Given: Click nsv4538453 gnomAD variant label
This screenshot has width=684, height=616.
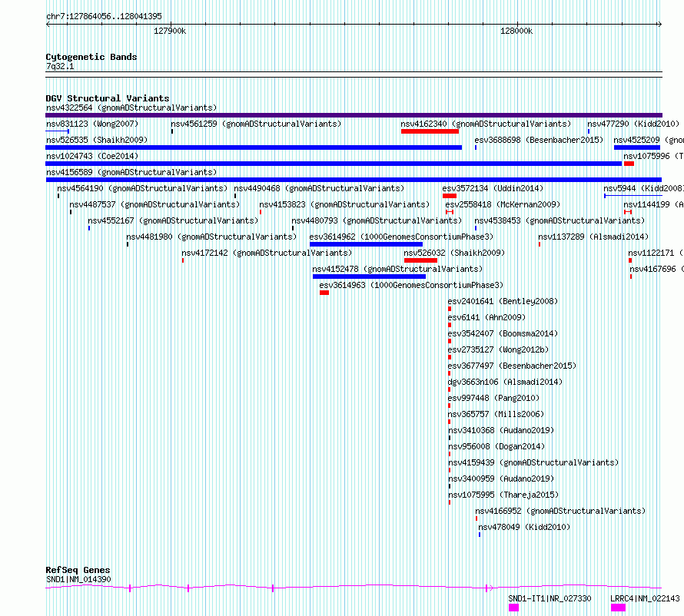Looking at the screenshot, I should [x=559, y=220].
